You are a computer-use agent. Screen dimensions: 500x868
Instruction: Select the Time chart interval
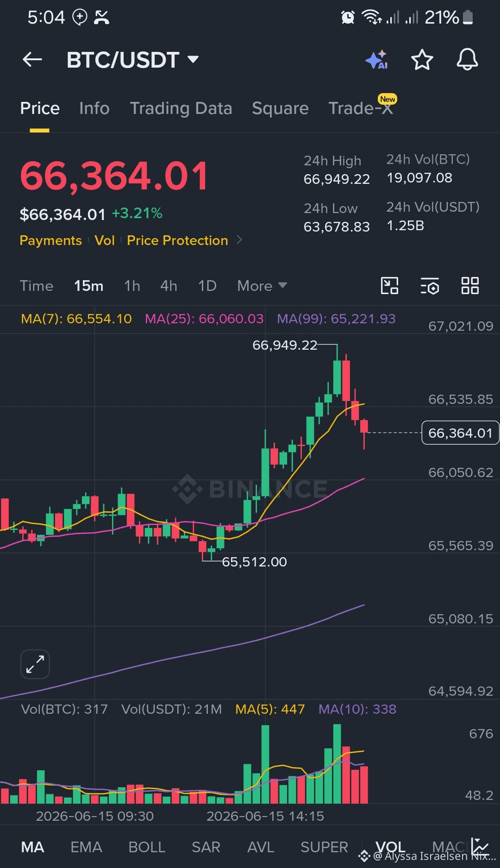tap(37, 286)
